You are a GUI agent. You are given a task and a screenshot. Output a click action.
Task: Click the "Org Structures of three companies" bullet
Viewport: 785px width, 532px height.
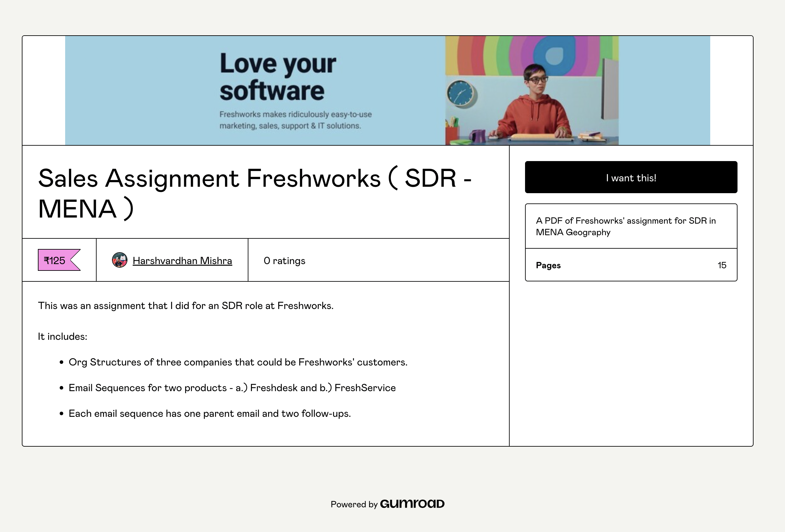pos(238,362)
